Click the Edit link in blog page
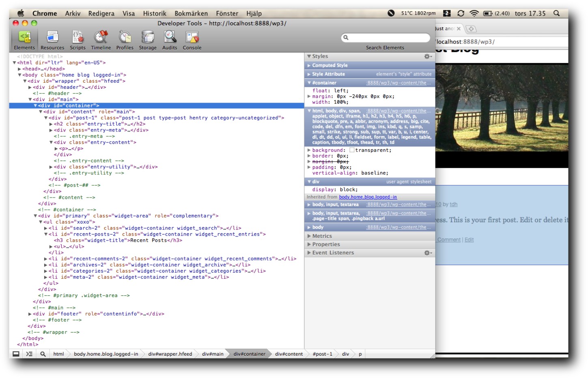588x378 pixels. [x=469, y=240]
